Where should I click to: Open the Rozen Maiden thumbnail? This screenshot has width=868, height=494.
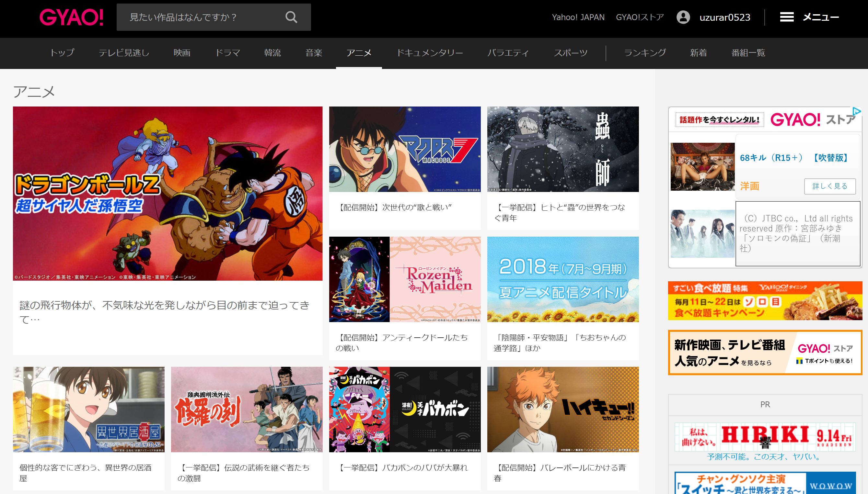tap(405, 279)
